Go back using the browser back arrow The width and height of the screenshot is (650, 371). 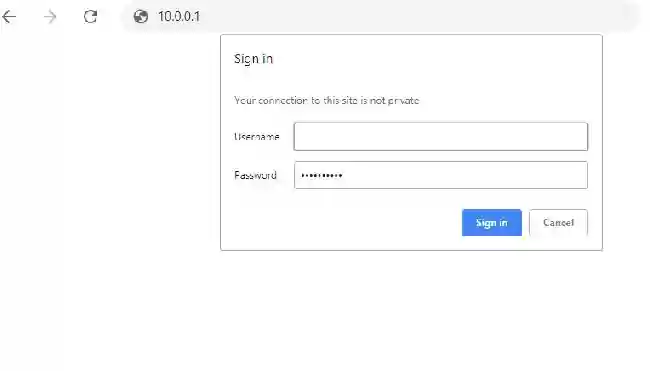[x=9, y=17]
